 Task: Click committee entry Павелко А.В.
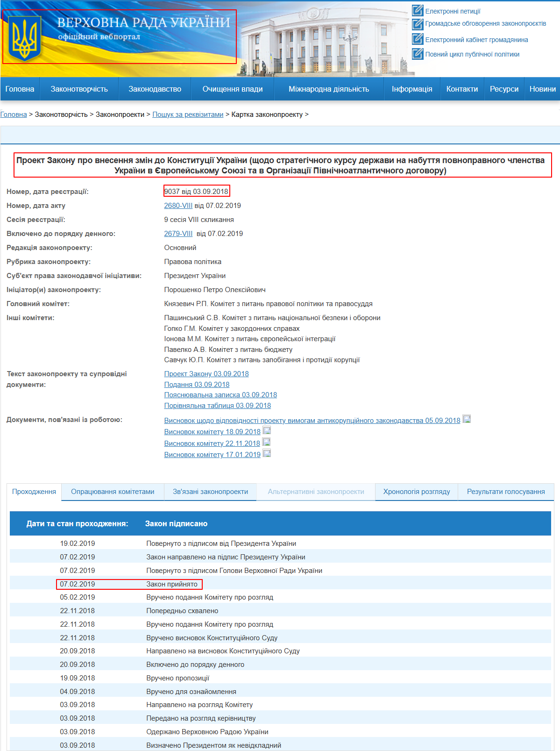[228, 350]
